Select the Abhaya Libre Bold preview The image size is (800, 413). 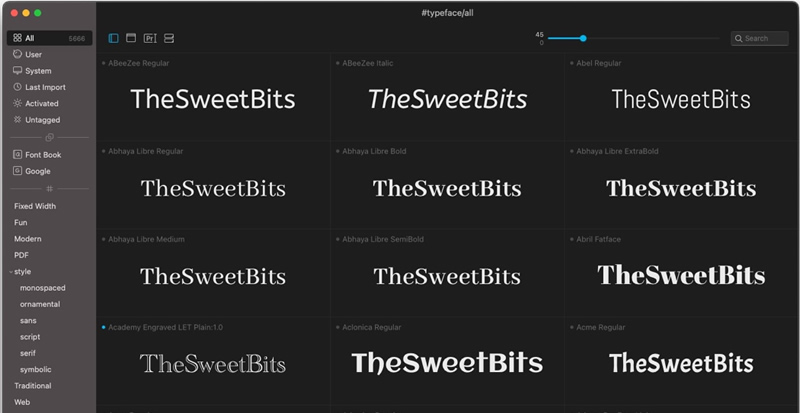(447, 188)
